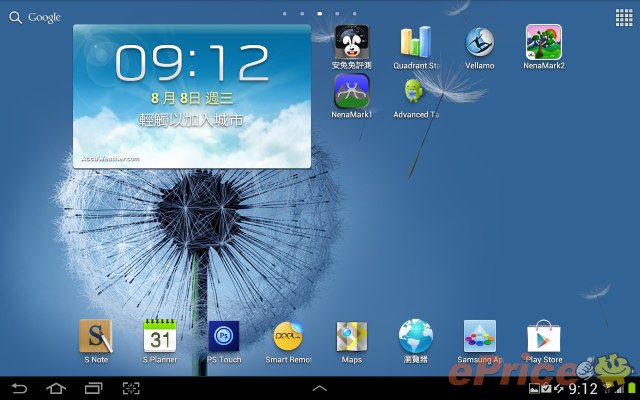Launch PS Touch app

(224, 337)
